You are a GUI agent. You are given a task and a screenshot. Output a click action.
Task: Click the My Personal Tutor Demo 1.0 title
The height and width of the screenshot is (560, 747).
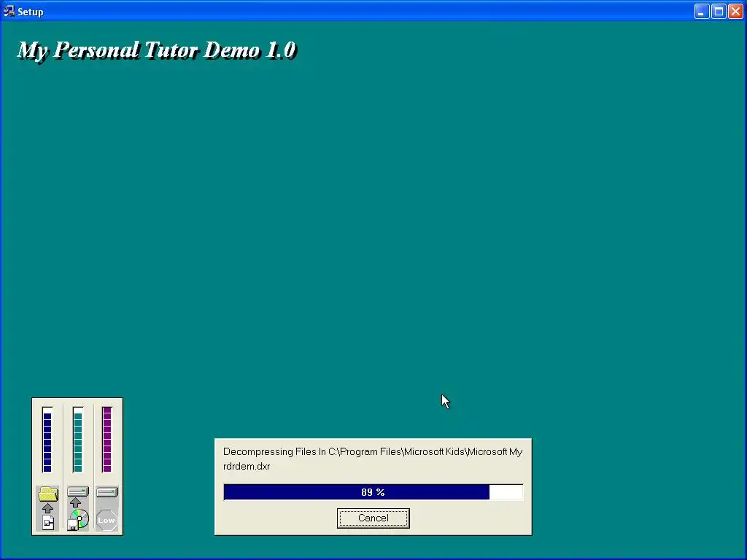tap(157, 50)
